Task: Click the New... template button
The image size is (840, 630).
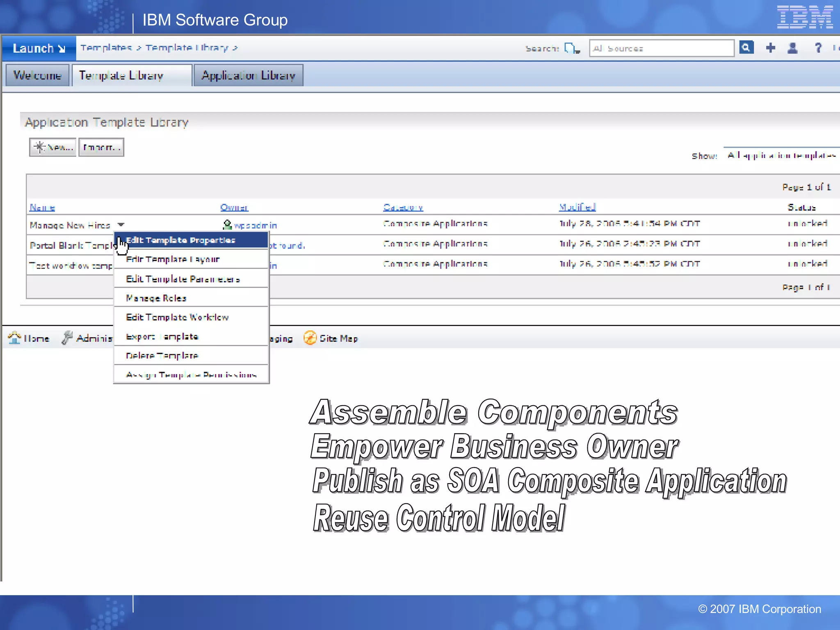Action: pyautogui.click(x=52, y=147)
